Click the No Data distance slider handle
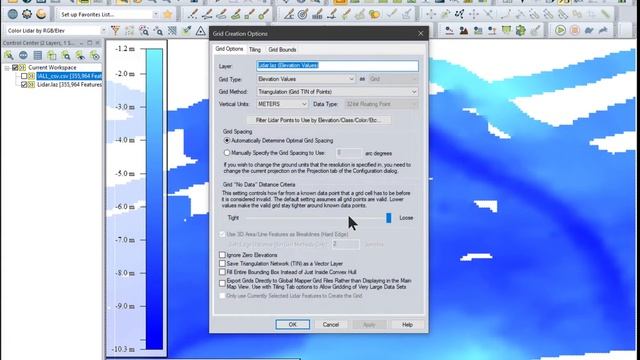The width and height of the screenshot is (640, 360). (x=389, y=218)
